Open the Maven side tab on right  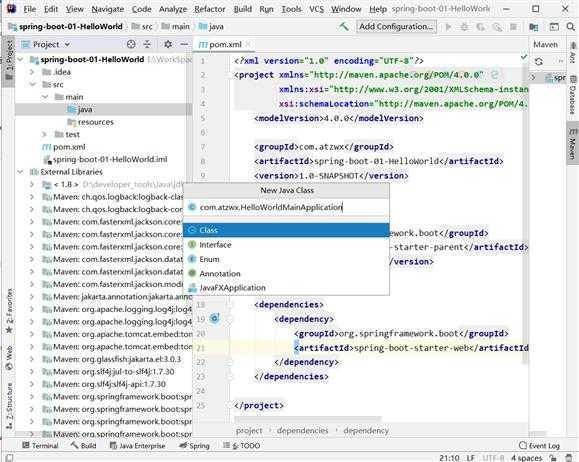572,143
